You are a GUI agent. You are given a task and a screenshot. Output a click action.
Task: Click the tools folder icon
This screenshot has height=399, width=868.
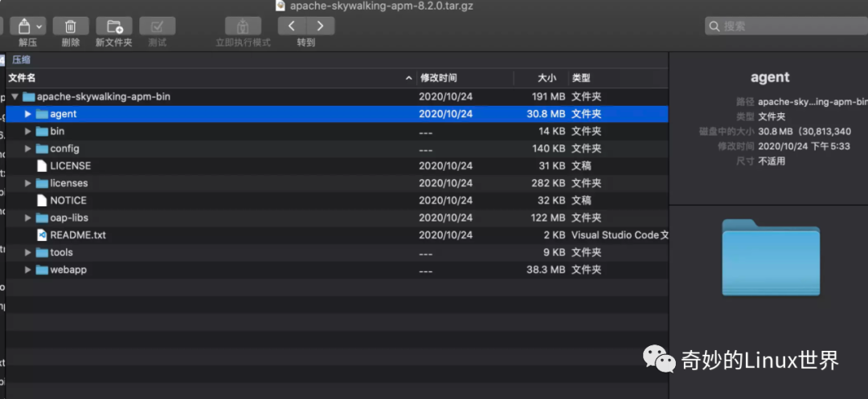tap(42, 253)
